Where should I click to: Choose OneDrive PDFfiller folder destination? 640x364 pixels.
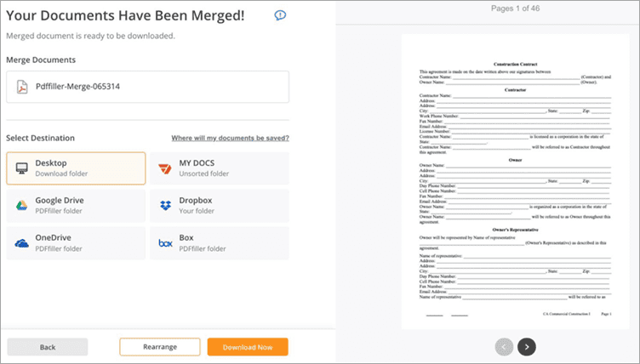click(76, 243)
